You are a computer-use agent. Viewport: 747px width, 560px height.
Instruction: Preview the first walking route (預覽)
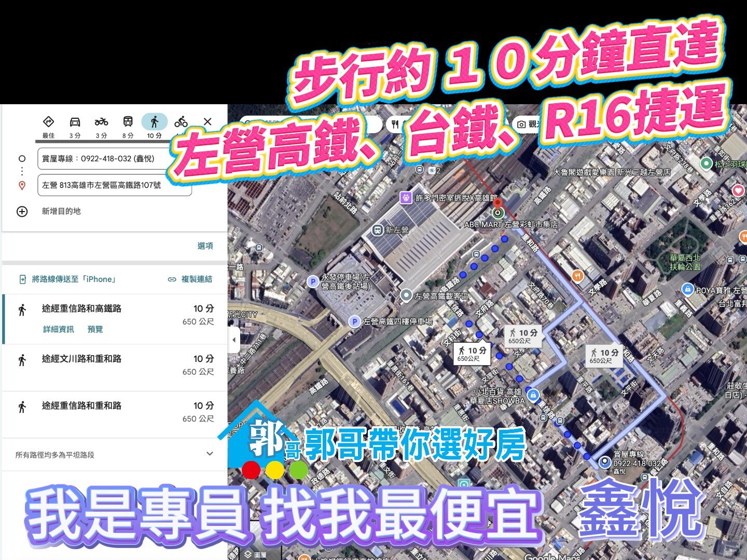[95, 329]
